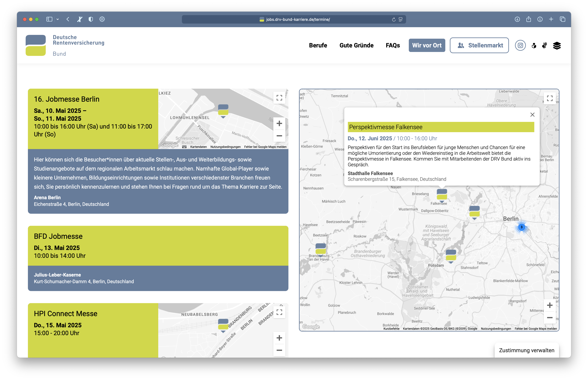This screenshot has width=588, height=380.
Task: Zoom in on the large overview map
Action: [x=550, y=306]
